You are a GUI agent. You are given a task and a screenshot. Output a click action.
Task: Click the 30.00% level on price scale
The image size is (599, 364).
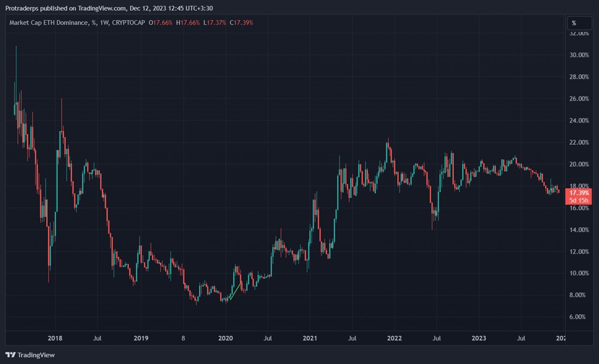(x=578, y=55)
